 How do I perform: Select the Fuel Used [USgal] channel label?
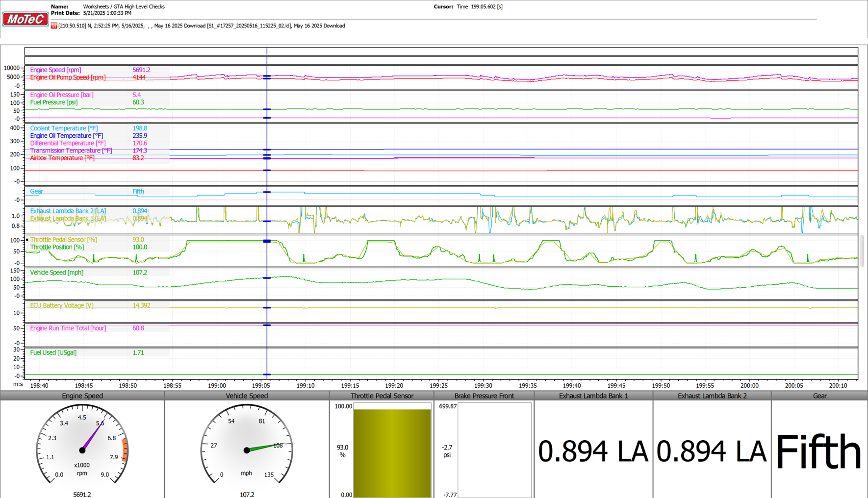[53, 352]
